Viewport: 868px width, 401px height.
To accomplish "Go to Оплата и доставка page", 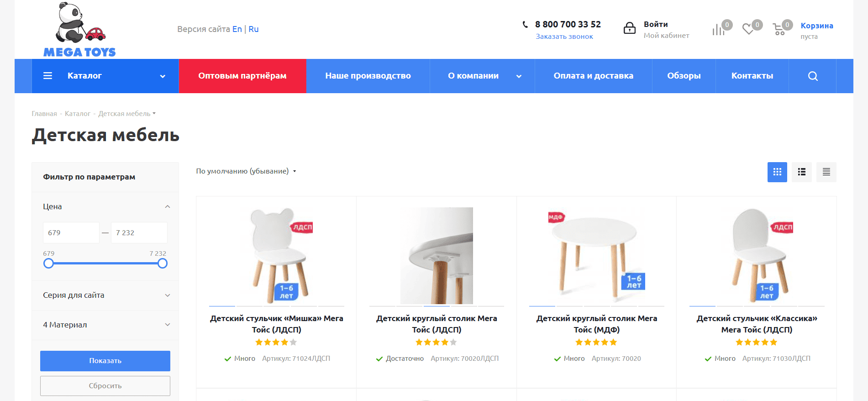I will pyautogui.click(x=593, y=76).
